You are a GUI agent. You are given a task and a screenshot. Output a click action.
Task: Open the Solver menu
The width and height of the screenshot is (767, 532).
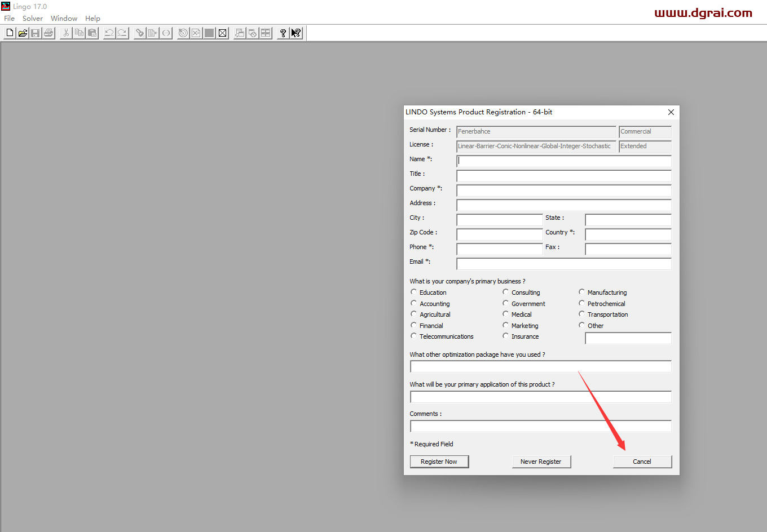click(x=33, y=19)
